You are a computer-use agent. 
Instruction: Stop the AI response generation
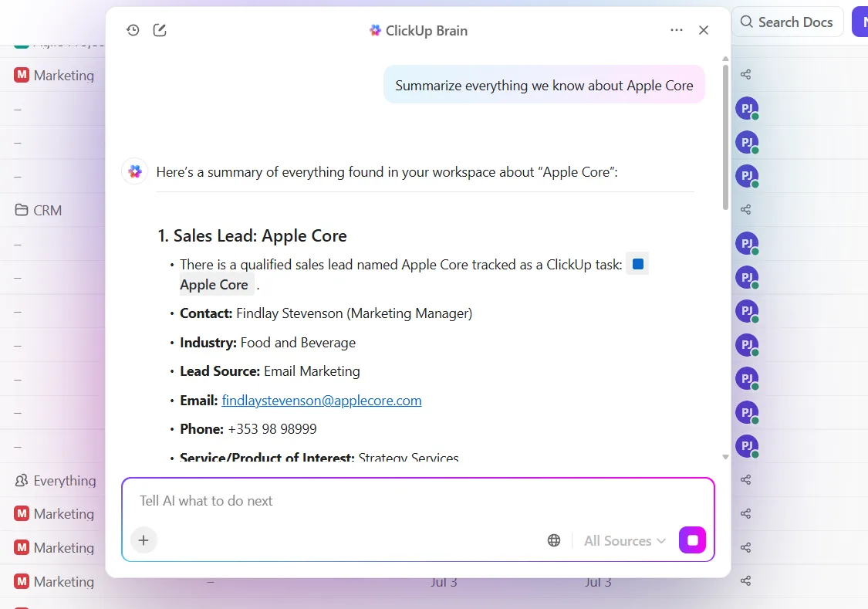(693, 540)
